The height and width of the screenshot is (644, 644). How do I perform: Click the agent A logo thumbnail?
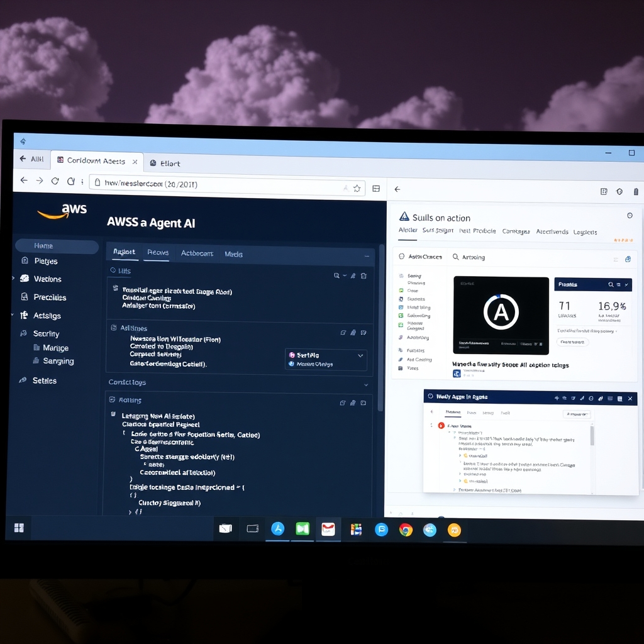pyautogui.click(x=501, y=315)
